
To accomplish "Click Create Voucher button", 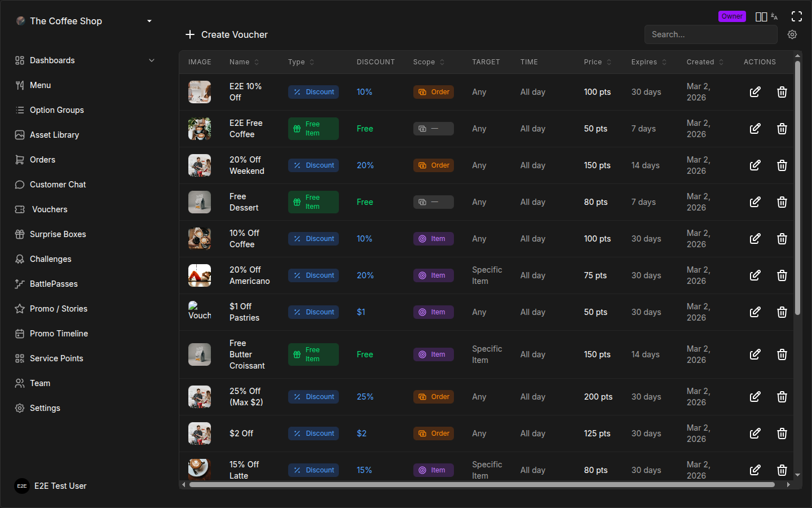I will (227, 34).
